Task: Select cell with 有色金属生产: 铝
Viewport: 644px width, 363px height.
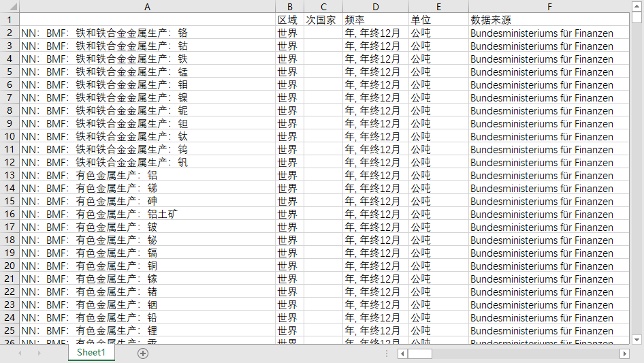Action: [x=148, y=175]
